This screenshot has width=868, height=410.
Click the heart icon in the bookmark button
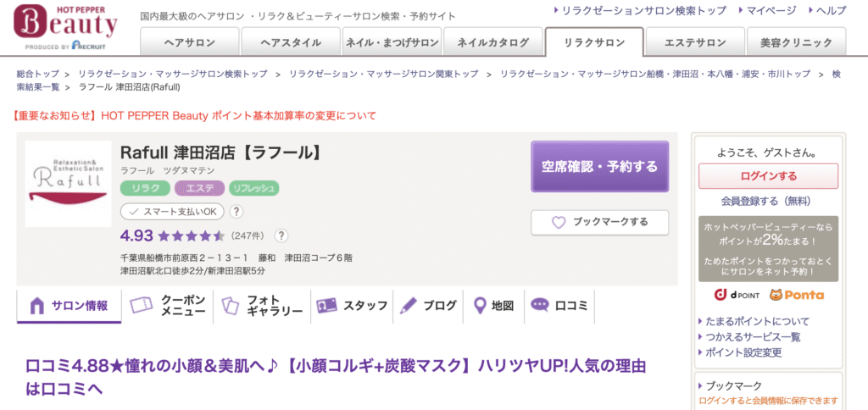click(x=558, y=223)
